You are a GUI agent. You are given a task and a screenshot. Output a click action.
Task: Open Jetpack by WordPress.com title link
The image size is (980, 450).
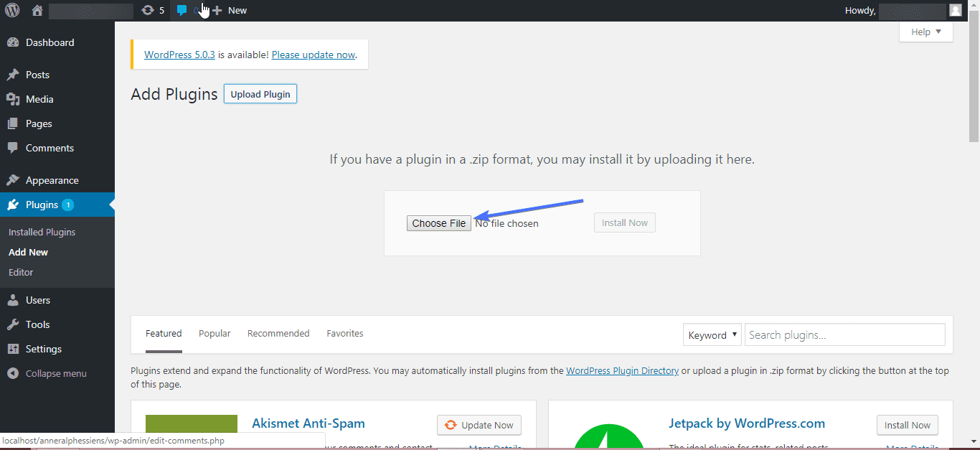coord(747,423)
